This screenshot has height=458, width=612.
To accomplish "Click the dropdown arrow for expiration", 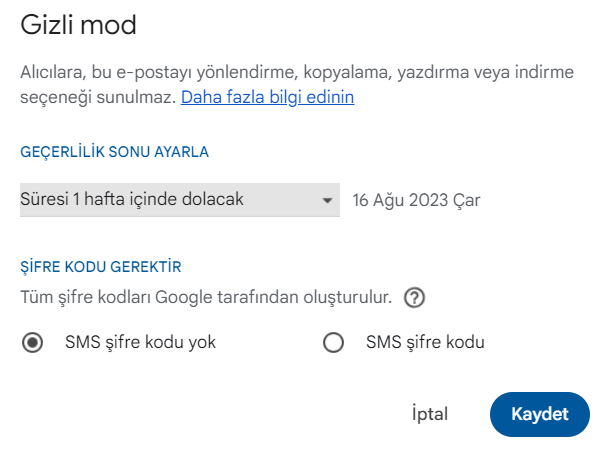I will [326, 200].
